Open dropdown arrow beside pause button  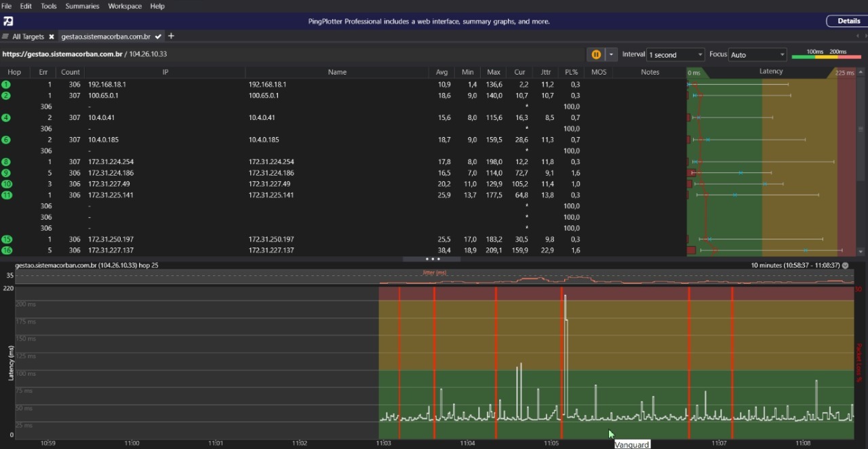tap(611, 54)
